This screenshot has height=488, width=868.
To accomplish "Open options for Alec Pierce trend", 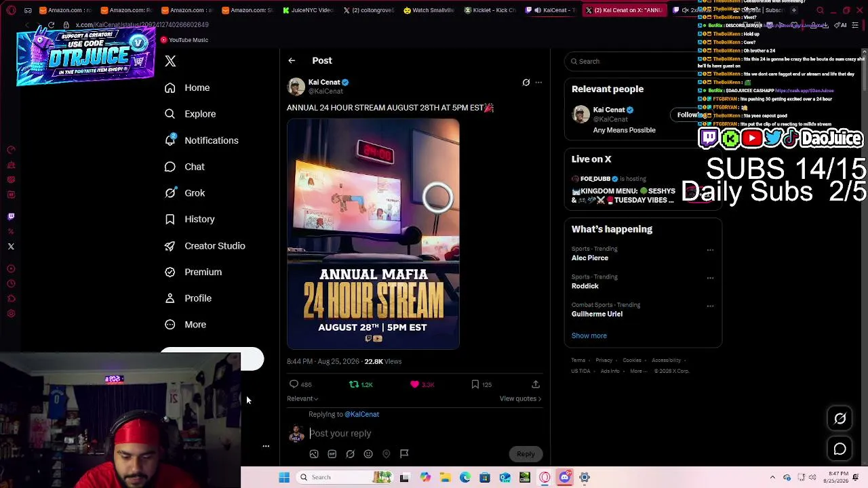I will [710, 250].
